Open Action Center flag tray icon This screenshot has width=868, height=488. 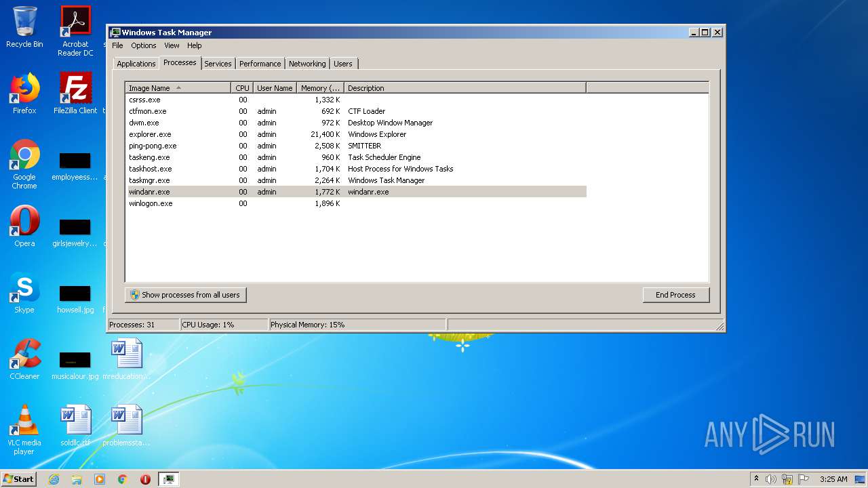pyautogui.click(x=804, y=479)
